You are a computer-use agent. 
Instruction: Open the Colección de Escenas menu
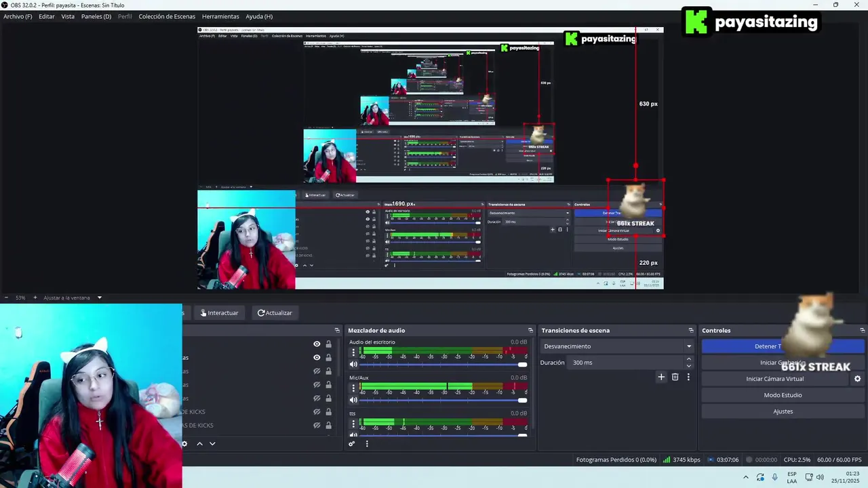pos(167,16)
